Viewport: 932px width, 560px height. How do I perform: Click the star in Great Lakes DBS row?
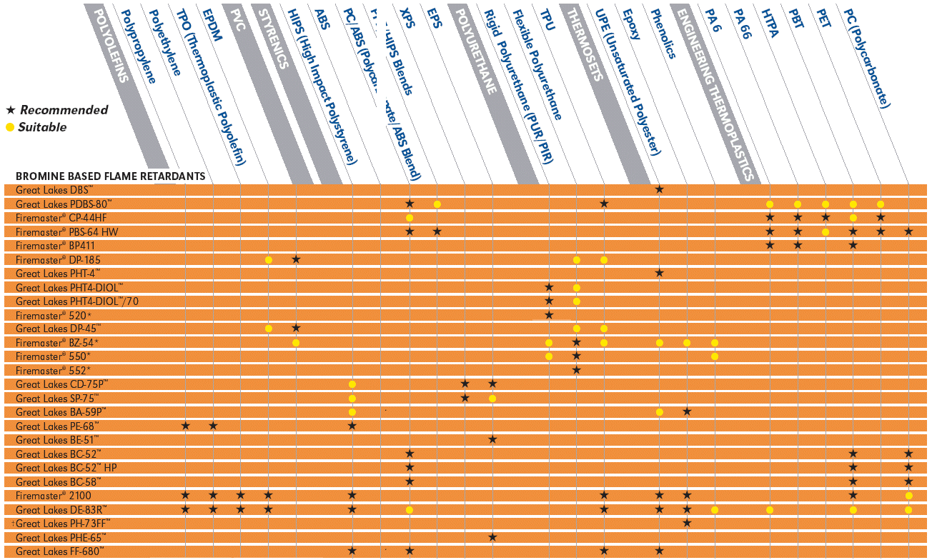tap(660, 189)
